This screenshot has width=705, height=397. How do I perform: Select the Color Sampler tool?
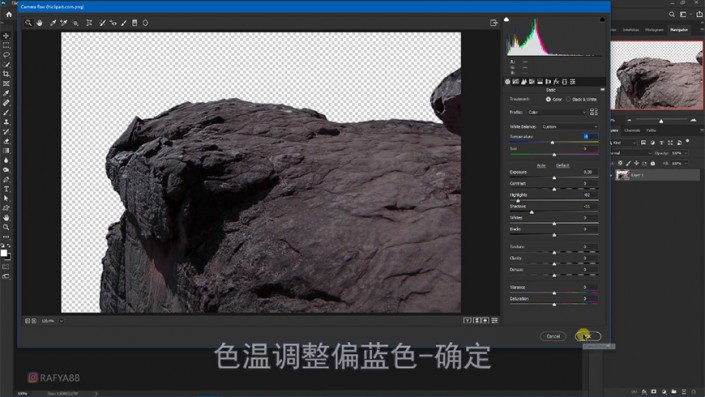pos(64,23)
